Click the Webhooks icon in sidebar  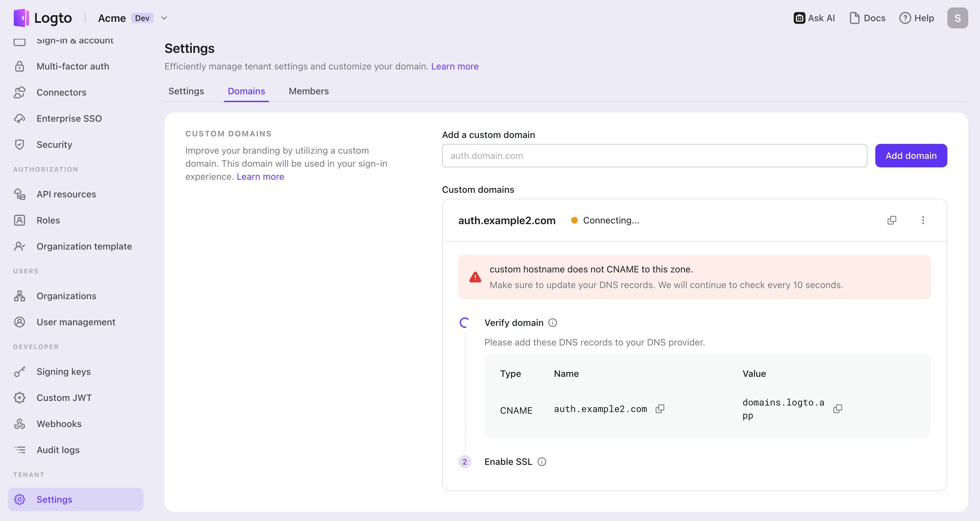20,423
